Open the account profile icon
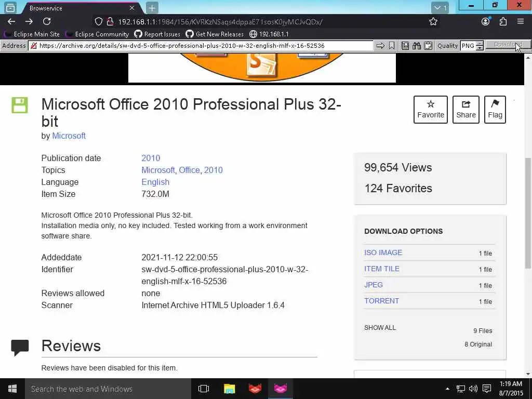The image size is (532, 399). click(x=486, y=22)
